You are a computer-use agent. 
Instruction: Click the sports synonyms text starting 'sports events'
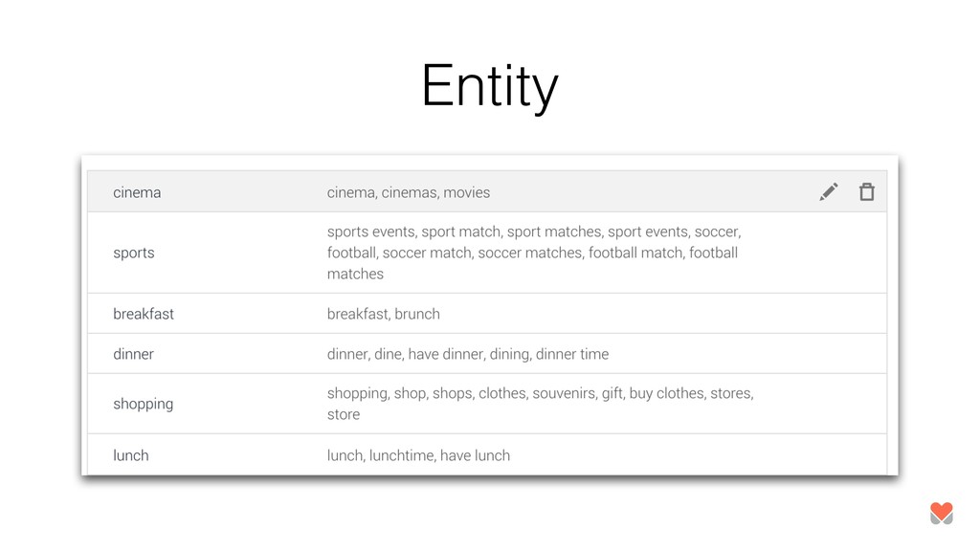pyautogui.click(x=534, y=253)
